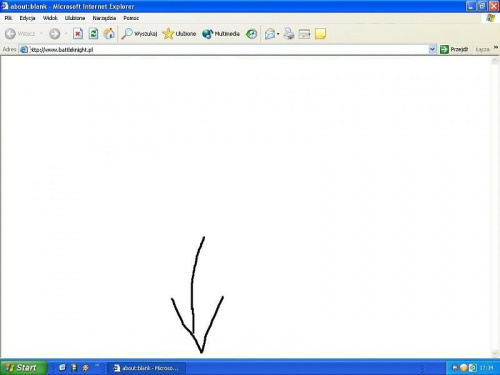Image resolution: width=500 pixels, height=375 pixels.
Task: Open the Multimedia toolbar button
Action: (221, 34)
